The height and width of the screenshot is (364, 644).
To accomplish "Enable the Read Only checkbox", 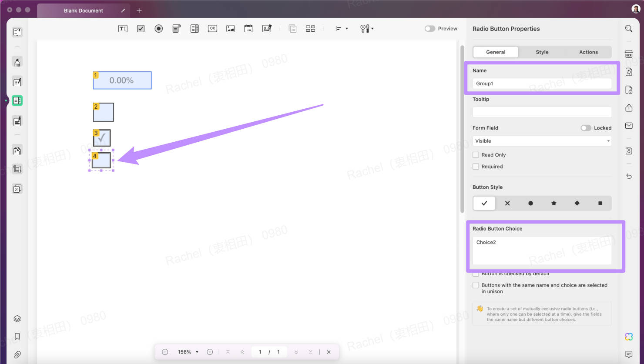I will pyautogui.click(x=476, y=155).
